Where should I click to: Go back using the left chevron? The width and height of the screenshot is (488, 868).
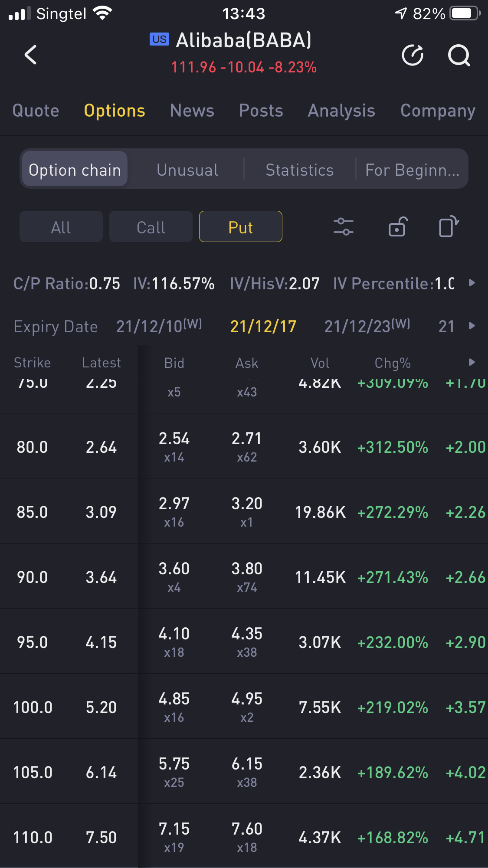coord(30,55)
